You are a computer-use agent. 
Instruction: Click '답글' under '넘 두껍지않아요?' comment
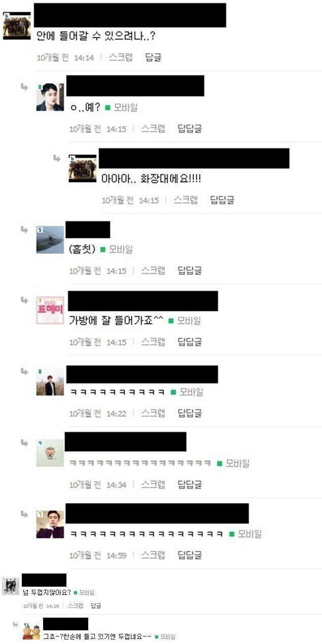coord(96,605)
